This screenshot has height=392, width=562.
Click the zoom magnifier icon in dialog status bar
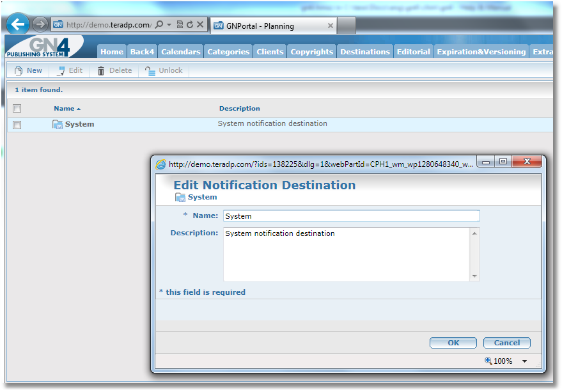click(488, 361)
